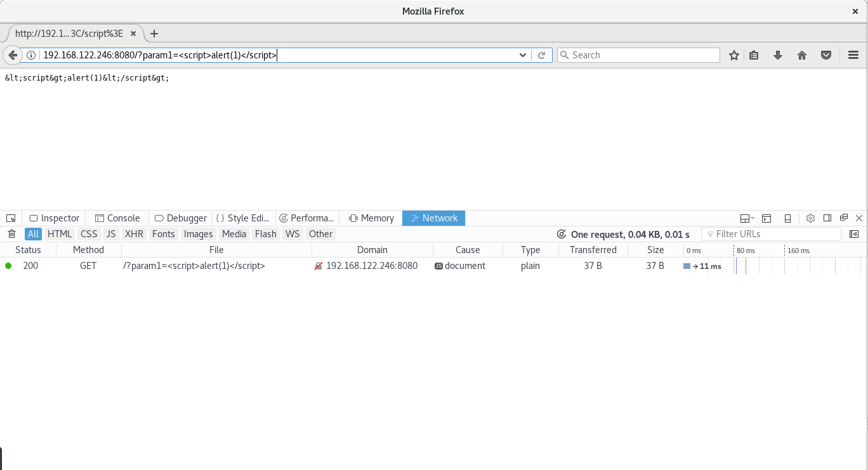The width and height of the screenshot is (868, 470).
Task: Click the browser back arrow button
Action: pyautogui.click(x=12, y=55)
